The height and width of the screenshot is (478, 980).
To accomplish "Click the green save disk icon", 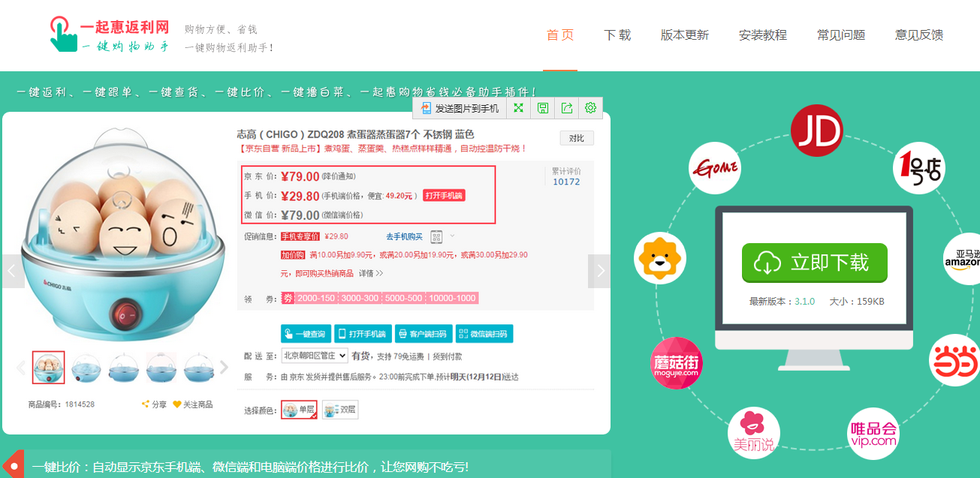I will coord(542,108).
